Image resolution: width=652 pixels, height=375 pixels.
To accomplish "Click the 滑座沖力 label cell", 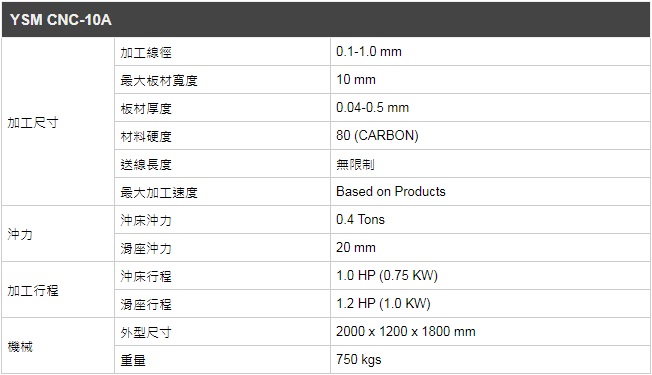I will coord(222,248).
